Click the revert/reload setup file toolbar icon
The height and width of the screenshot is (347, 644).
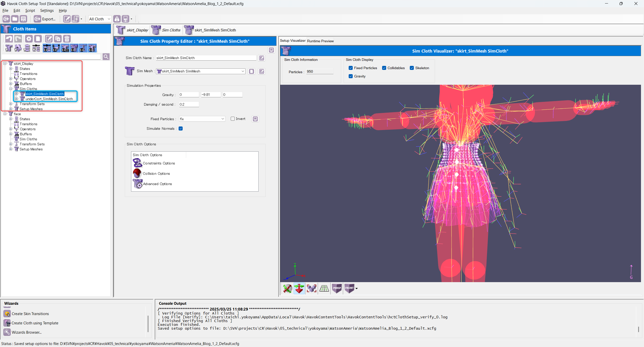tap(6, 19)
